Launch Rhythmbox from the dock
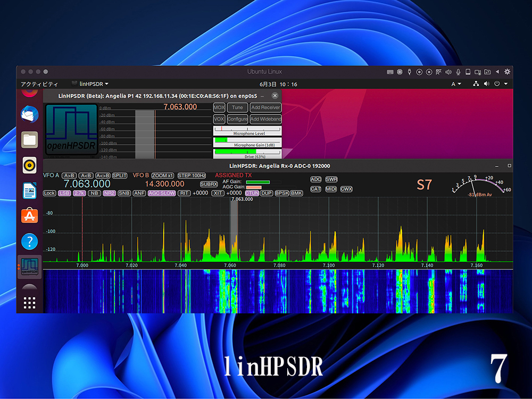532x399 pixels. [x=30, y=165]
